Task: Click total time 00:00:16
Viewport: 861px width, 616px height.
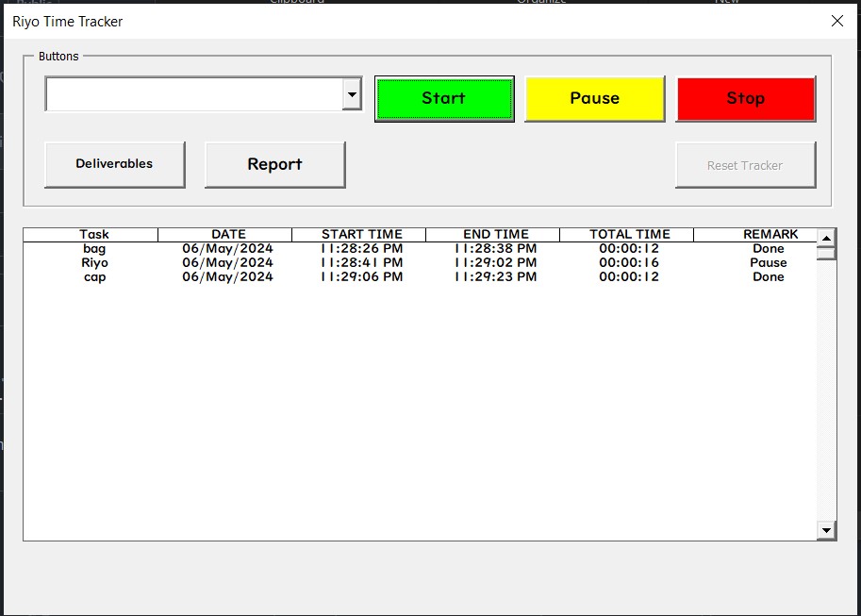Action: [629, 262]
